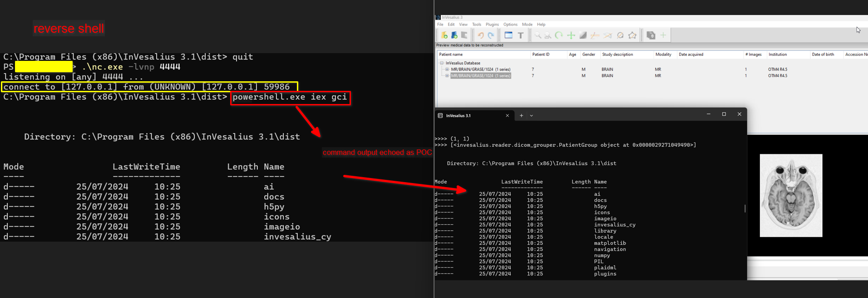Toggle the window layout icon in toolbar
The image size is (868, 298).
pos(508,35)
